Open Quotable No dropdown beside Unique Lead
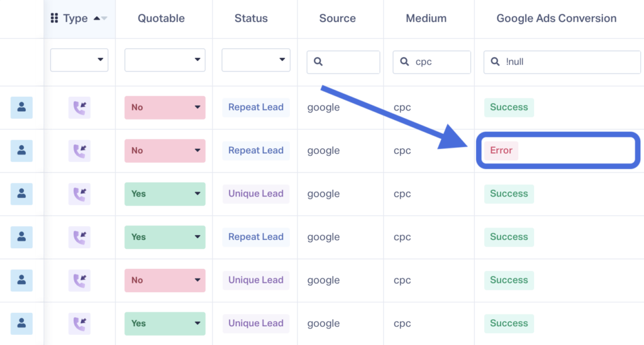644x345 pixels. [x=165, y=280]
